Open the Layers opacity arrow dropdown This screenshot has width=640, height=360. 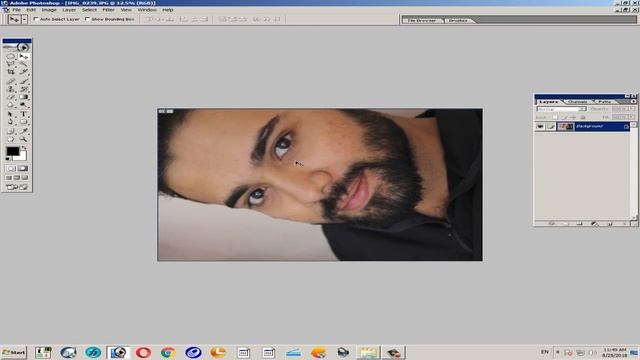(631, 109)
